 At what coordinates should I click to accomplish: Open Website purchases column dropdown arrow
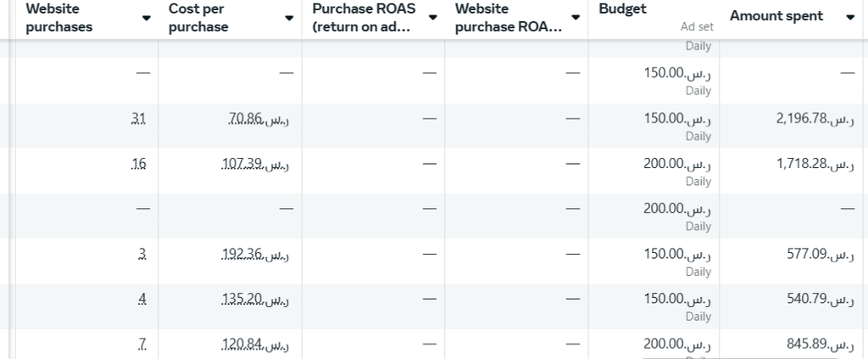click(x=147, y=18)
